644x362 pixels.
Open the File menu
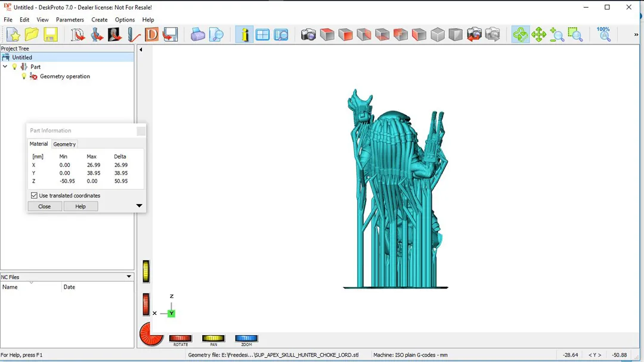(8, 20)
